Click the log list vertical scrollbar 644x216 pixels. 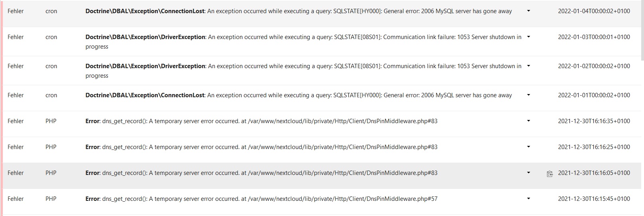click(642, 30)
